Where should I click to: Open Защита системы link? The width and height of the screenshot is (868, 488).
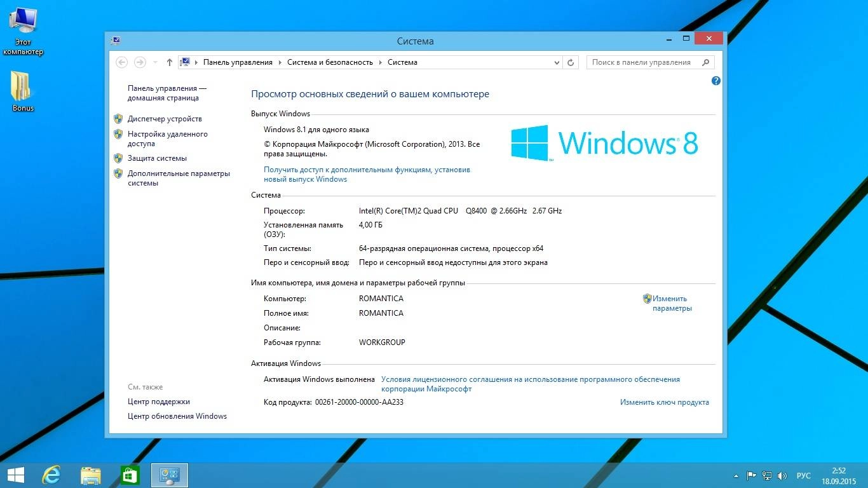coord(157,158)
